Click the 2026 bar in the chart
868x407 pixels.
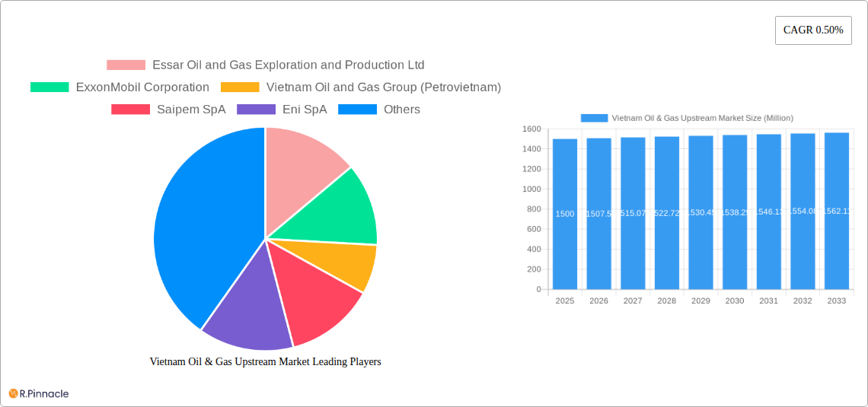click(599, 214)
